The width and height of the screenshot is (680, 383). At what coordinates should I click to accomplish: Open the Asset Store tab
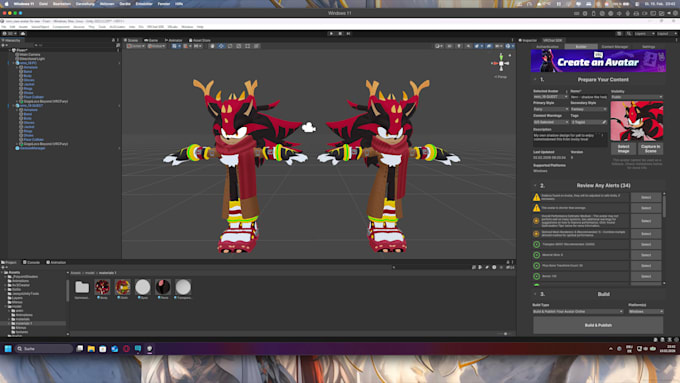click(x=200, y=40)
